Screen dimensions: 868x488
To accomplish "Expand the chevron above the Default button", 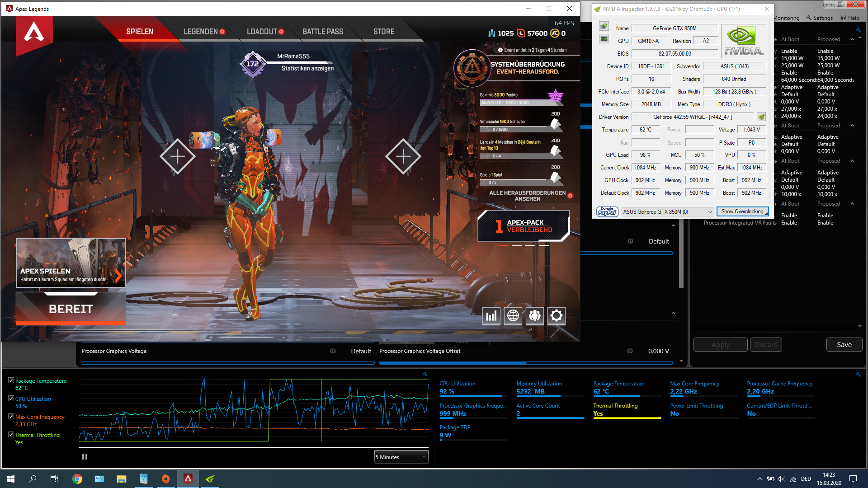I will pyautogui.click(x=673, y=225).
